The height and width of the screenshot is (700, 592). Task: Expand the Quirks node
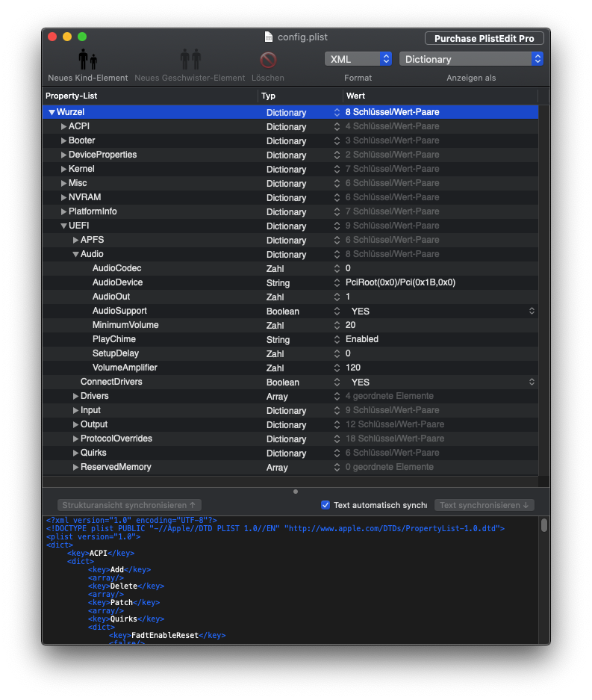[76, 453]
